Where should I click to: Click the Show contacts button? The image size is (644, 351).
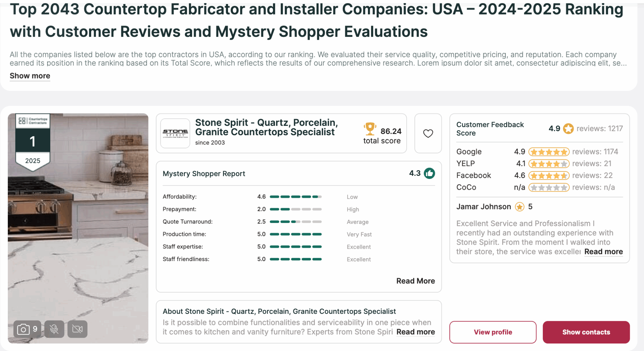coord(586,332)
